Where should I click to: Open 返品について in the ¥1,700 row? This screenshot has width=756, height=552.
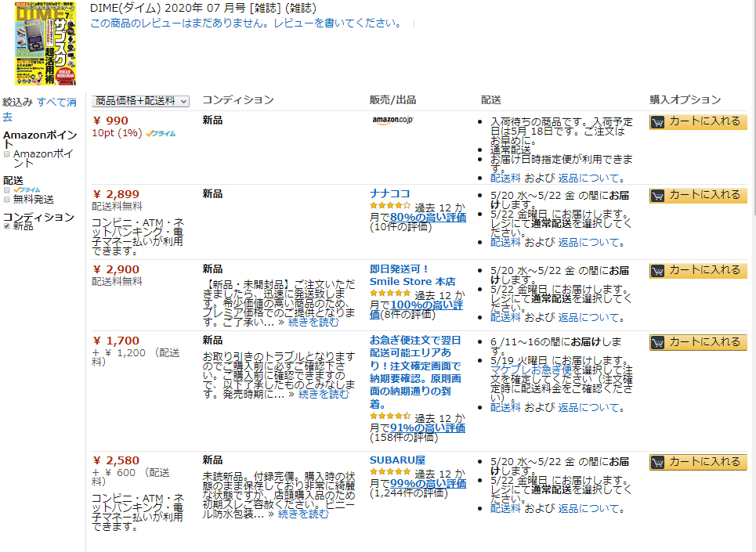point(588,407)
